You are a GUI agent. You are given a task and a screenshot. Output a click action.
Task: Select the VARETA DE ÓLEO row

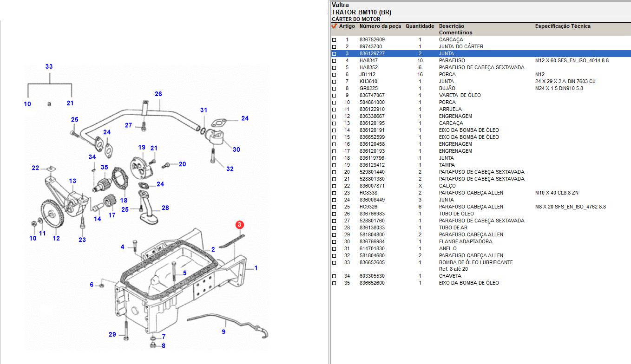[x=460, y=96]
